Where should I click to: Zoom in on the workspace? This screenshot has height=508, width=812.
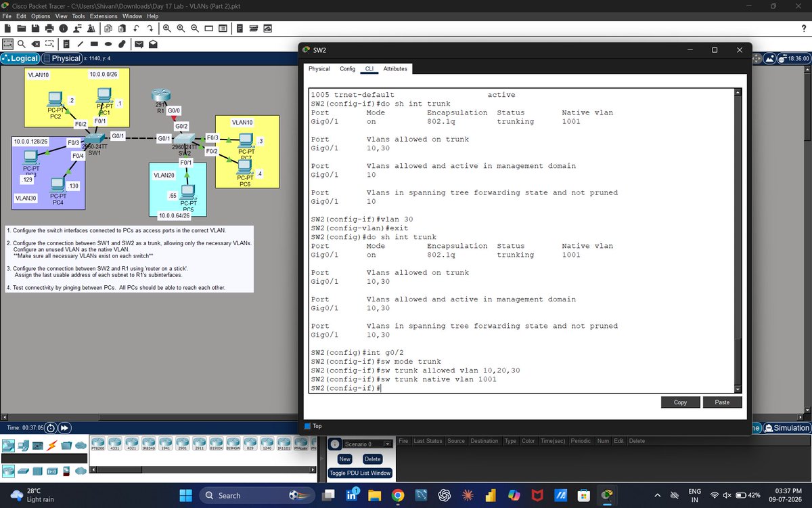pyautogui.click(x=166, y=28)
